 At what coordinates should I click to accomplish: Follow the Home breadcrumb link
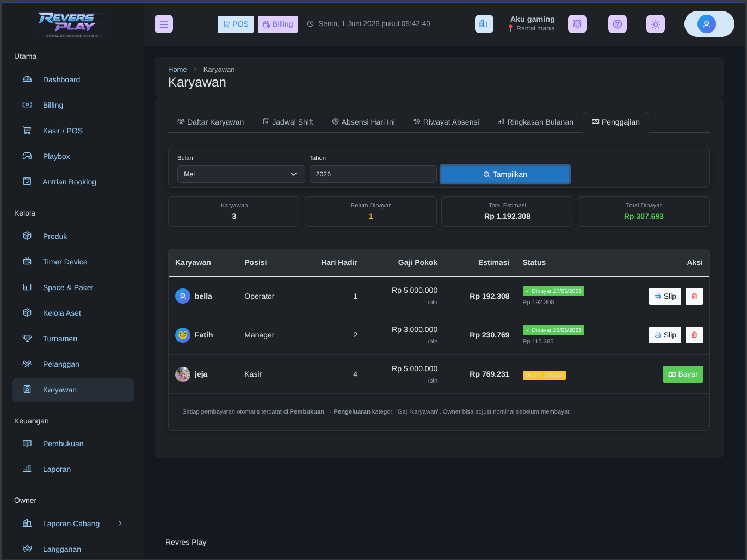tap(177, 69)
